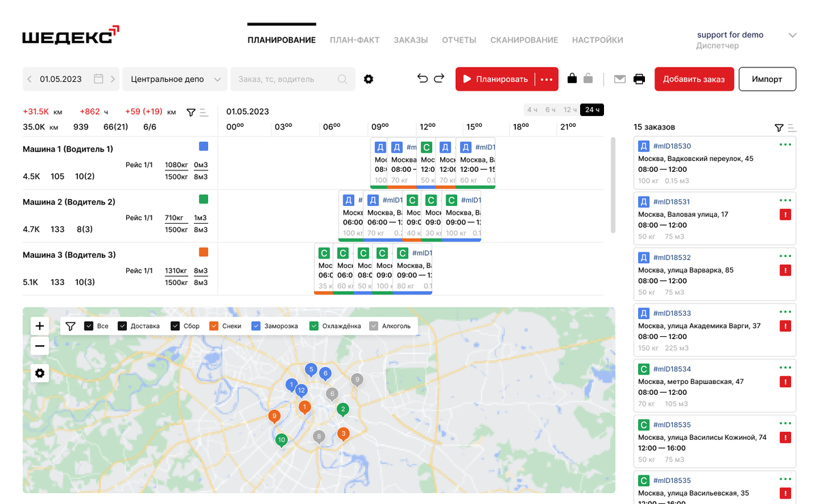Open the ЗАКАЗЫ tab

[x=411, y=40]
